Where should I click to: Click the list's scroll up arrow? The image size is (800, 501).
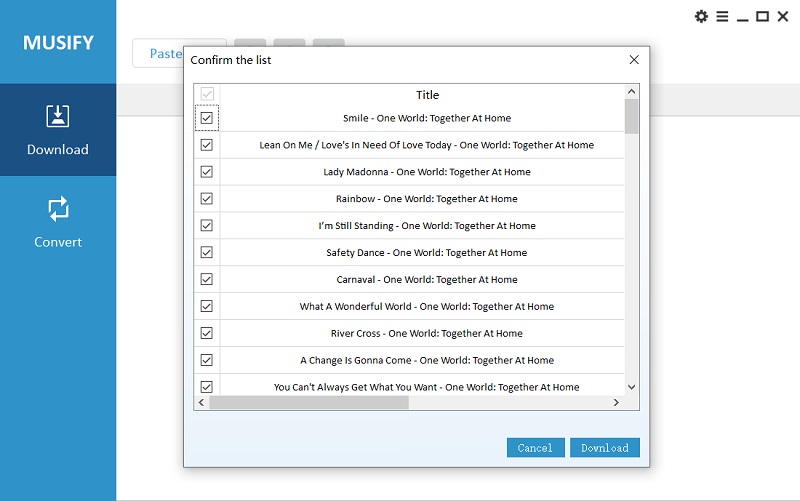tap(631, 91)
